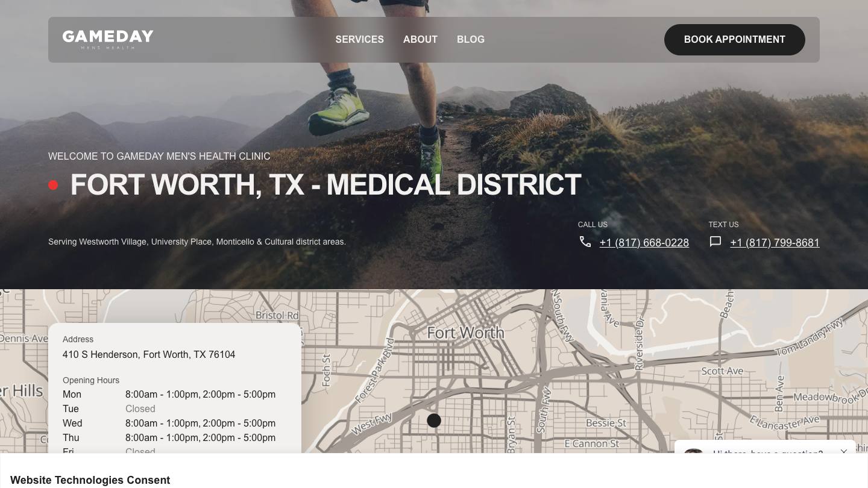This screenshot has width=868, height=488.
Task: Click the Website Technologies Consent heading
Action: point(90,480)
